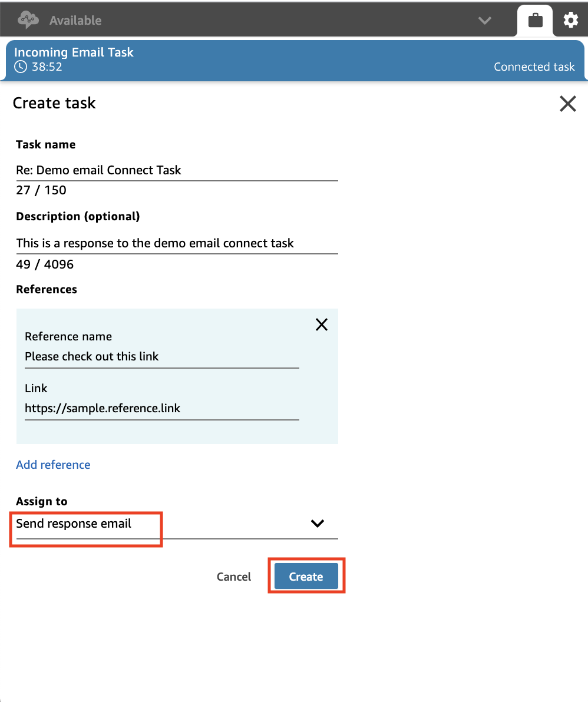Select the Incoming Email Task banner
This screenshot has height=702, width=588.
[x=294, y=60]
